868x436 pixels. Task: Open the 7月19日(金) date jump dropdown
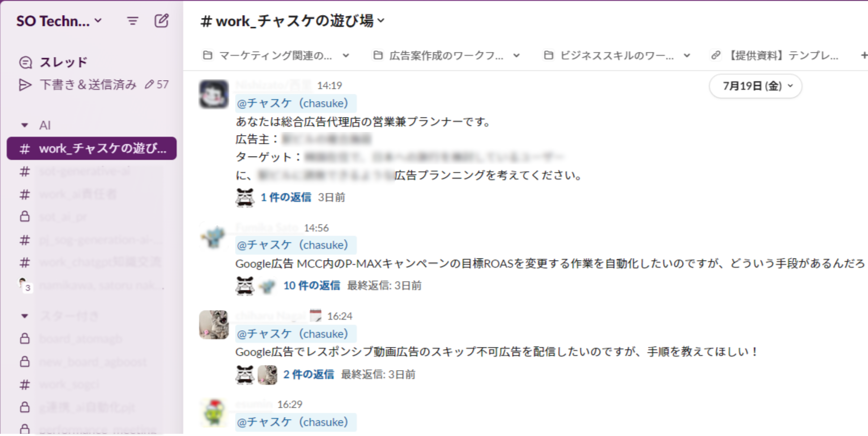(x=756, y=86)
